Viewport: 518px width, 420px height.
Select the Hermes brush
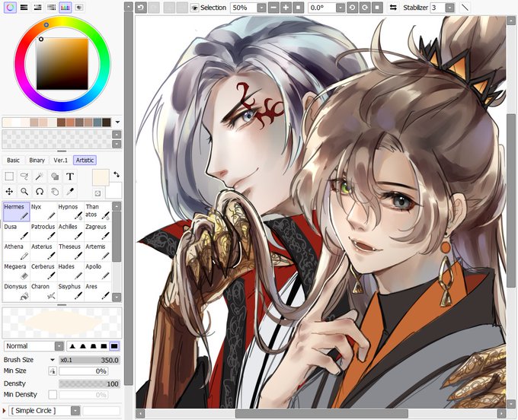pyautogui.click(x=16, y=212)
